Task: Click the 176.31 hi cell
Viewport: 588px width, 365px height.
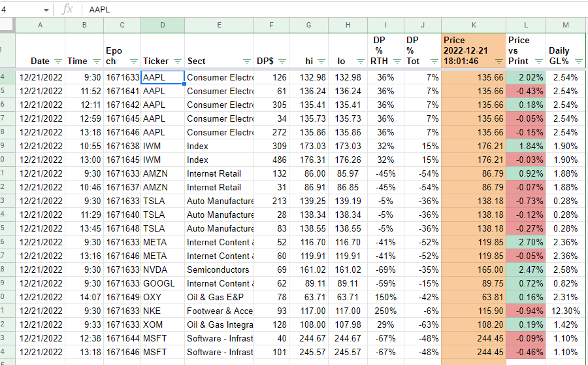Action: pos(308,160)
